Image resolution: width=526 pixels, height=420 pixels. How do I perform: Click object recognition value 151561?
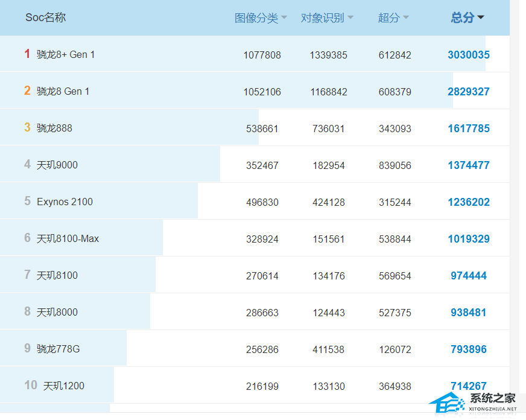pyautogui.click(x=328, y=239)
